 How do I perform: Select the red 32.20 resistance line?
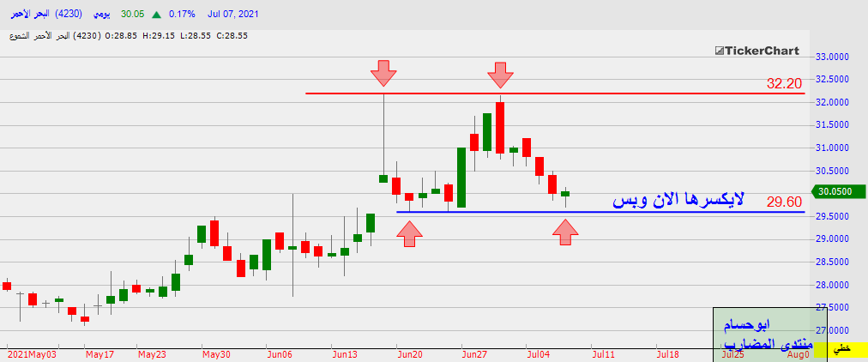point(554,93)
